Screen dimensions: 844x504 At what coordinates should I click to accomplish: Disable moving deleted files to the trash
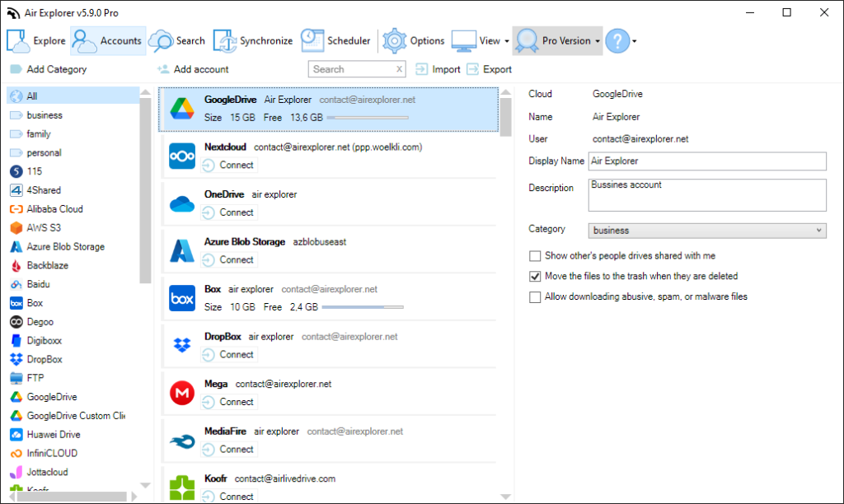534,276
